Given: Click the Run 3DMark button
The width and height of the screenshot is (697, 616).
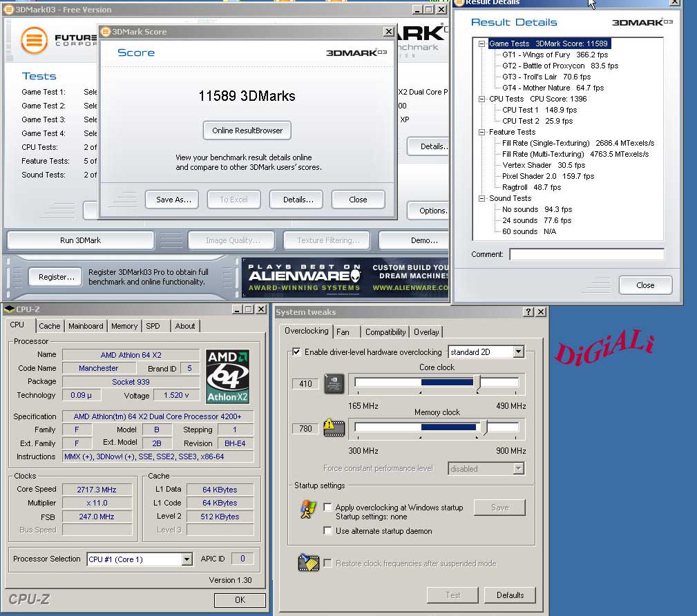Looking at the screenshot, I should coord(80,240).
